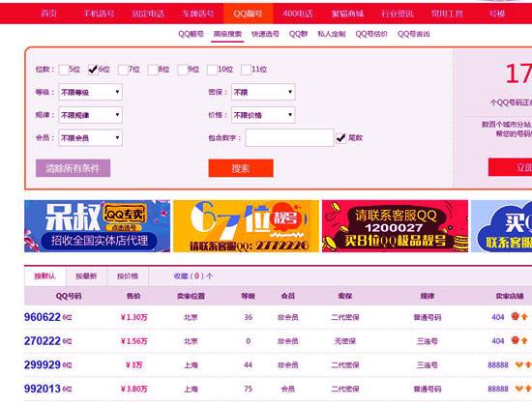
Task: Open the 收藏 (0) 个 favorites link
Action: click(193, 276)
